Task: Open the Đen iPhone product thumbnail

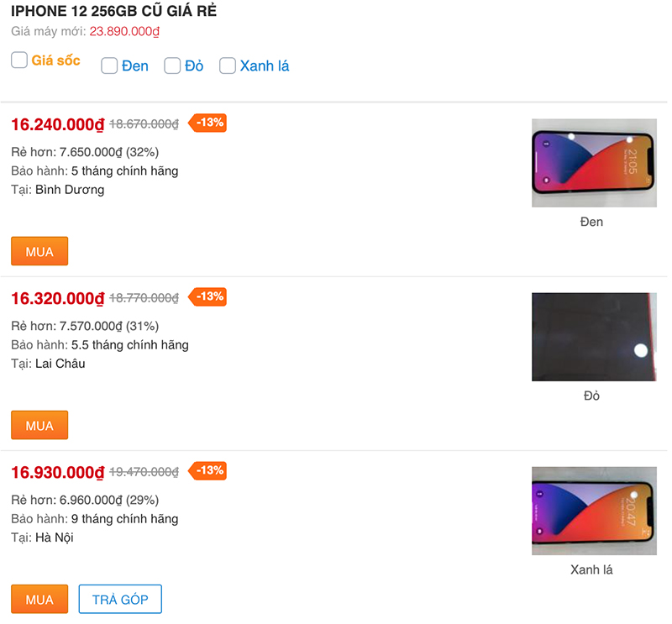Action: pyautogui.click(x=593, y=163)
